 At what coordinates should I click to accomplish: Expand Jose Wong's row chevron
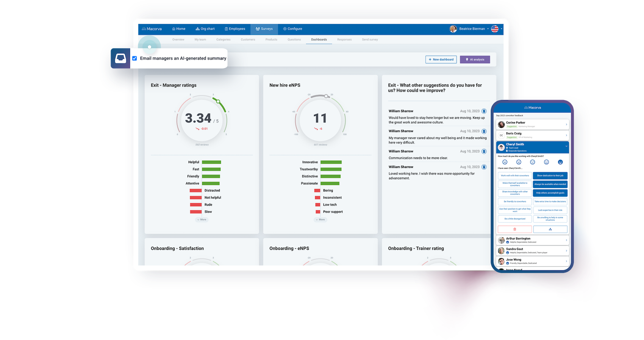[x=567, y=262]
